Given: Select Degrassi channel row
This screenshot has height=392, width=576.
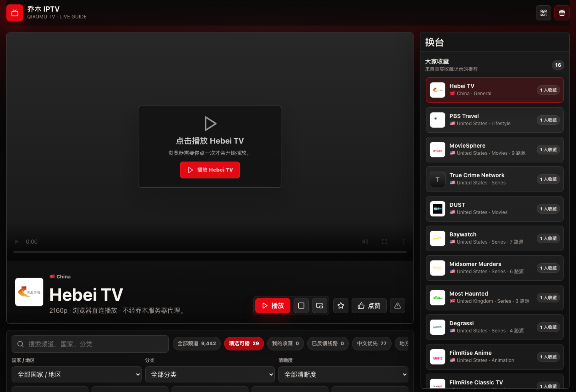Looking at the screenshot, I should click(x=495, y=327).
